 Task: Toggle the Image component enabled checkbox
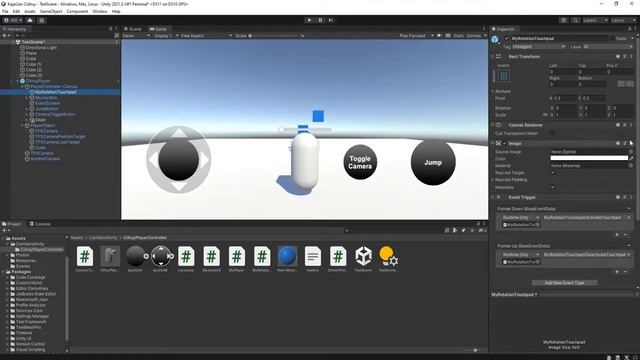click(505, 143)
